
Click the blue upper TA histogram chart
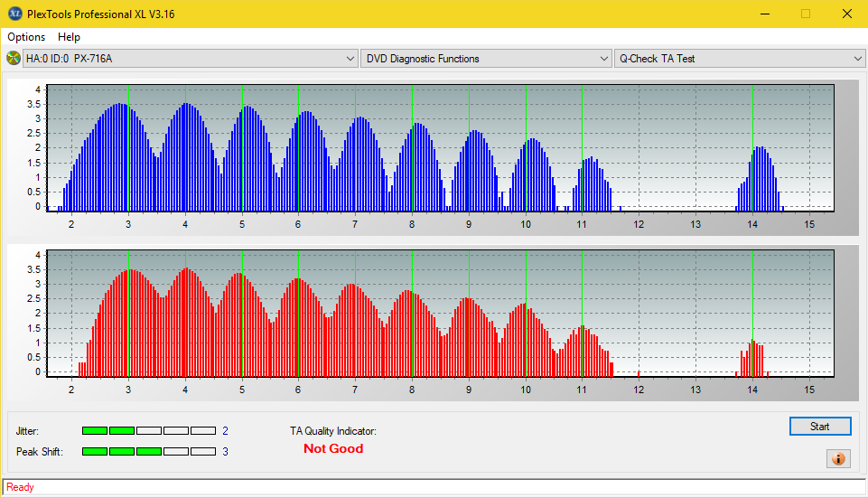[440, 148]
